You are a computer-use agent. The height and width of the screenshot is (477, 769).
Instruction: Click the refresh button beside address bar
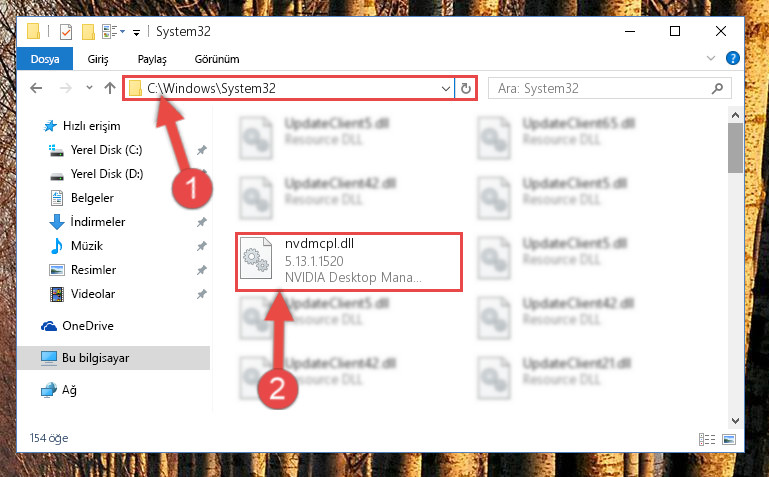coord(465,89)
